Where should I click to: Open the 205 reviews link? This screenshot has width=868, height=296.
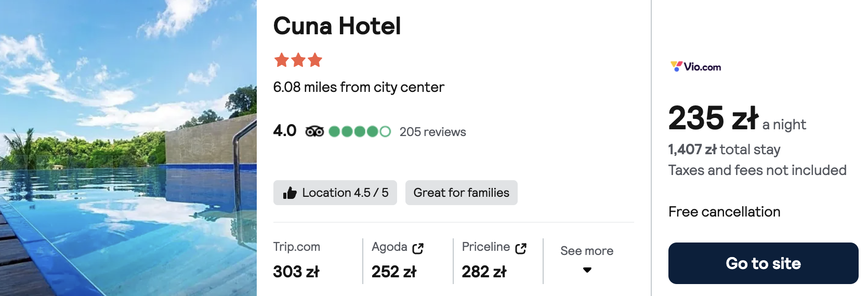(x=432, y=132)
